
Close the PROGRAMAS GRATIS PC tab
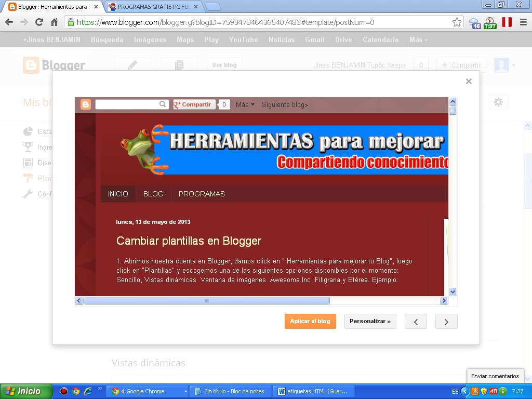click(196, 7)
